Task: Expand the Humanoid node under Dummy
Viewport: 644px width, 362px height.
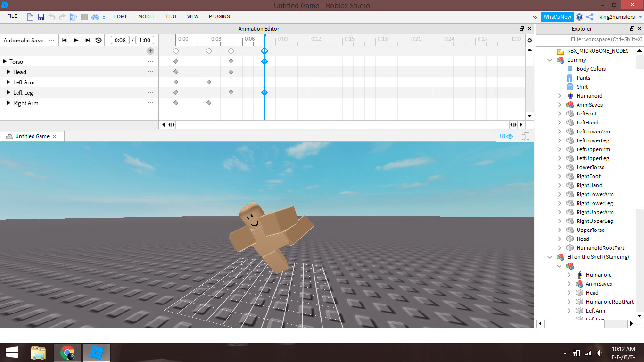Action: click(x=560, y=96)
